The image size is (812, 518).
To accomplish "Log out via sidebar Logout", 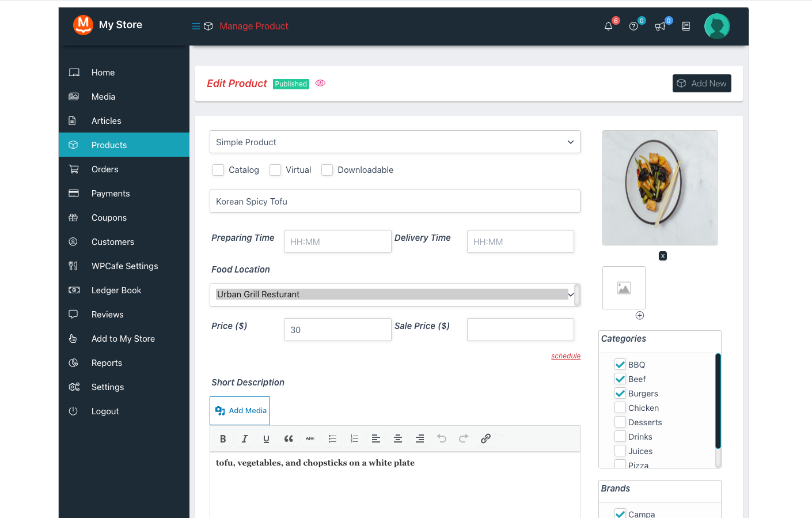I will tap(124, 411).
